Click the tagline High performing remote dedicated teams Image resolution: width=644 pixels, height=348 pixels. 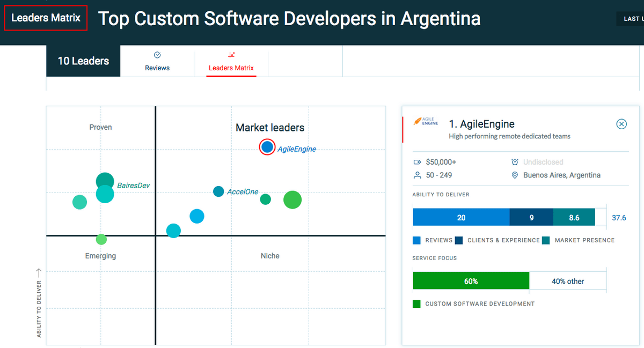(509, 137)
